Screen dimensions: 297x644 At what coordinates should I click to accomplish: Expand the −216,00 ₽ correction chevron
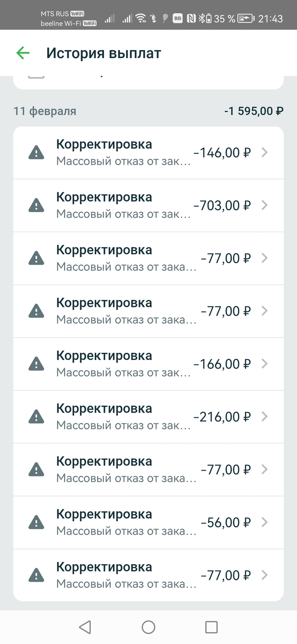tap(264, 417)
